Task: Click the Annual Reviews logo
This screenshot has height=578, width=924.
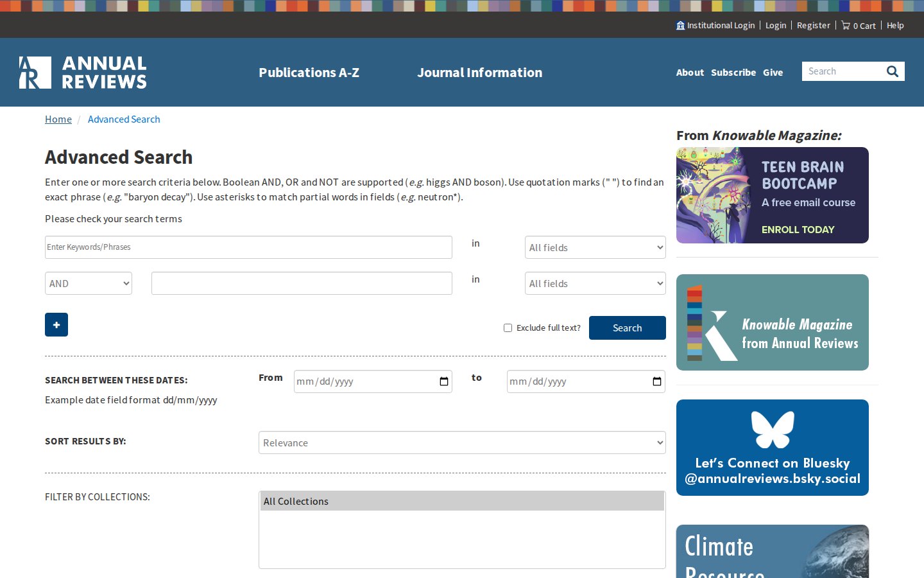Action: [x=83, y=72]
